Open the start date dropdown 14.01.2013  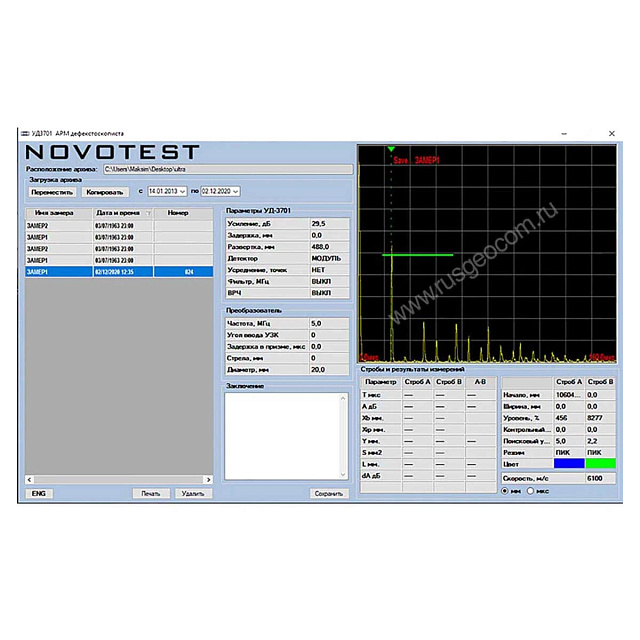tap(183, 191)
